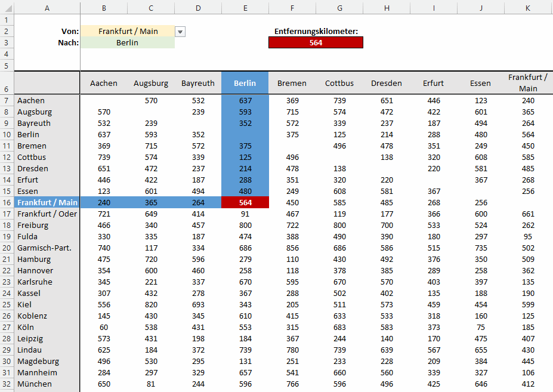
Task: Click 91 in the Frankfurt / Oder row
Action: (245, 214)
